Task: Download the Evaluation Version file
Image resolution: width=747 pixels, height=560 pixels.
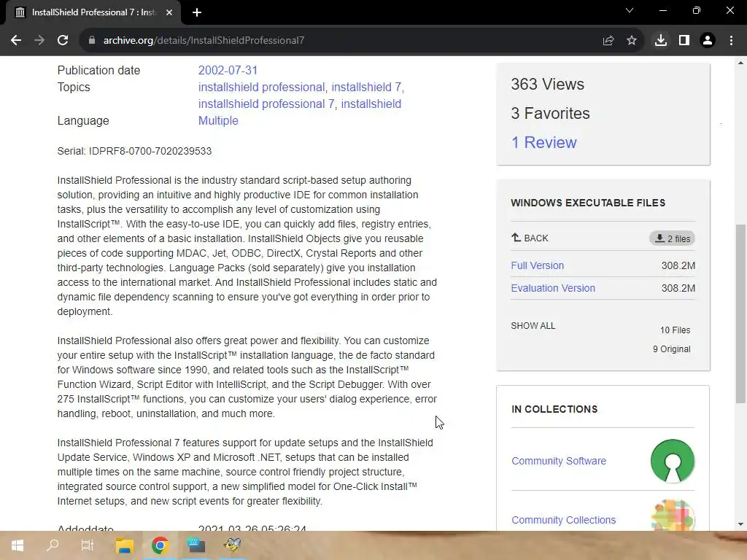Action: [x=553, y=288]
